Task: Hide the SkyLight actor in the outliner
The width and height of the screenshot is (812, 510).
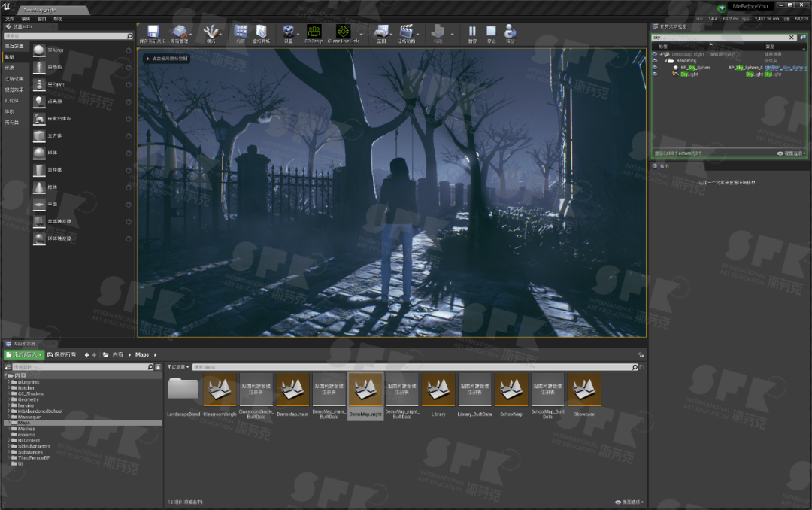Action: point(655,74)
